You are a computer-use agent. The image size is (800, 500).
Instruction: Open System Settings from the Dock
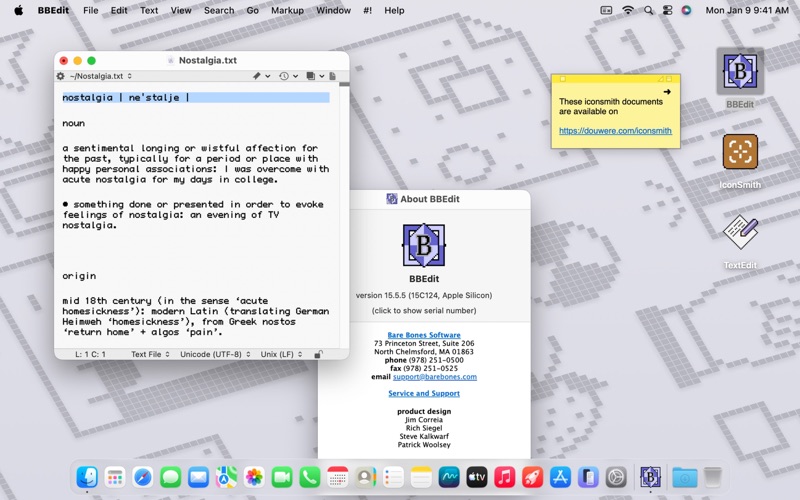(x=616, y=478)
